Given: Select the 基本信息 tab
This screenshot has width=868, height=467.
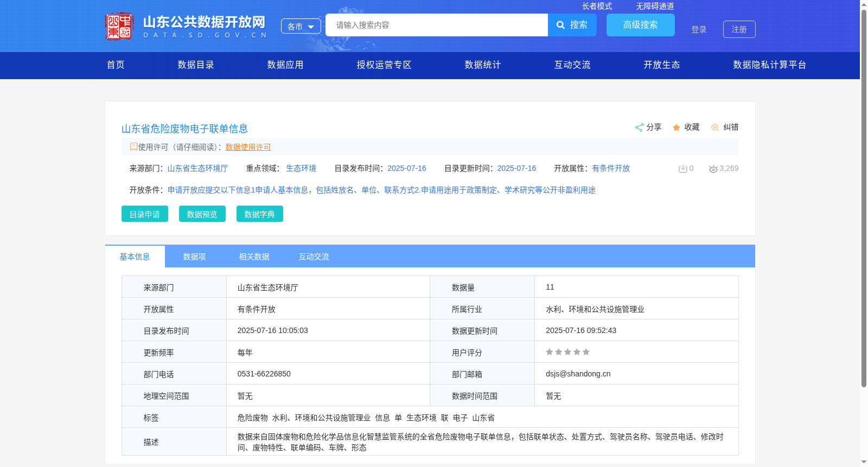Looking at the screenshot, I should tap(135, 257).
